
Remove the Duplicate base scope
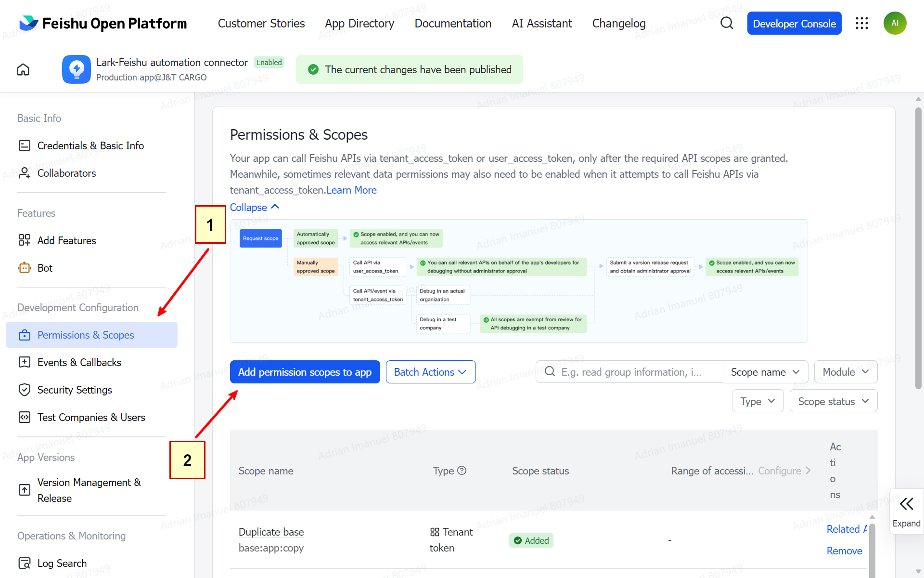pos(844,551)
